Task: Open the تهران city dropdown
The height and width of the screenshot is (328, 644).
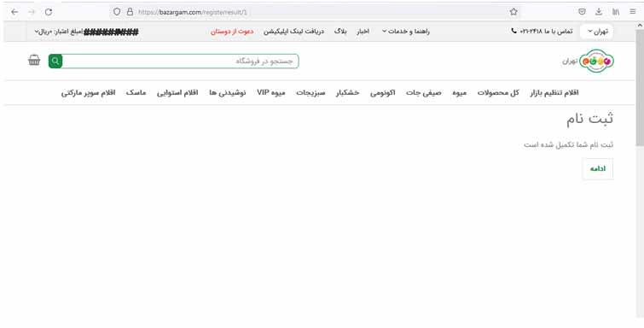Action: [597, 32]
